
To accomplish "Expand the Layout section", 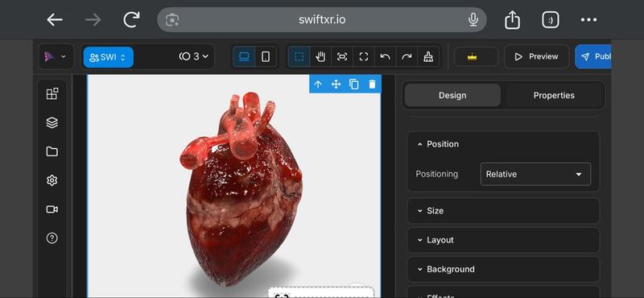I will (503, 240).
